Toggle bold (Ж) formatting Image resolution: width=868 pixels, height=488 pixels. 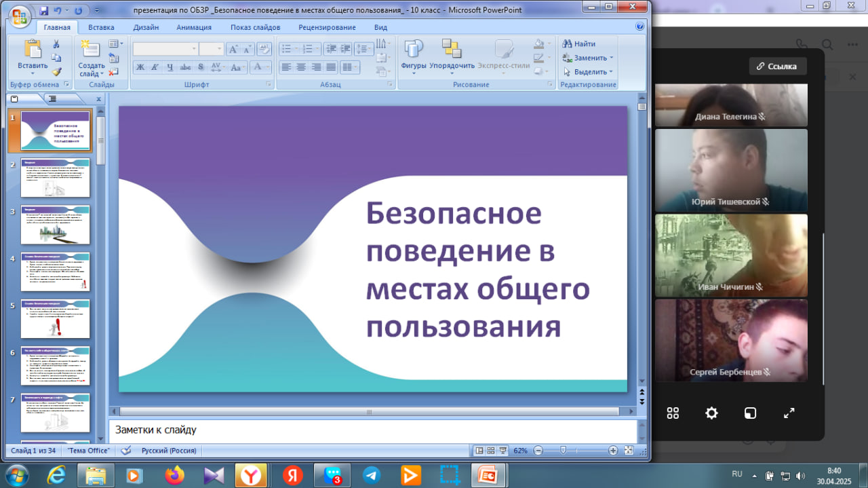(140, 67)
